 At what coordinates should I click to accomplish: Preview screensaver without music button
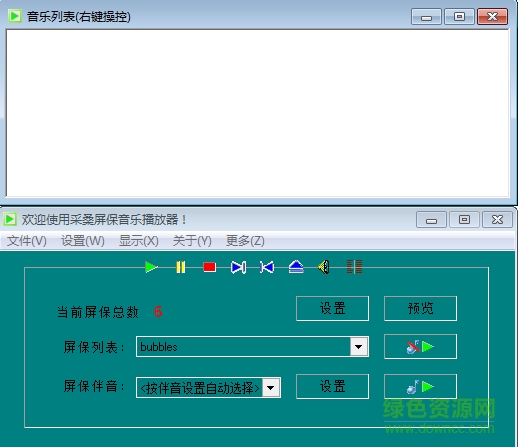pyautogui.click(x=420, y=347)
